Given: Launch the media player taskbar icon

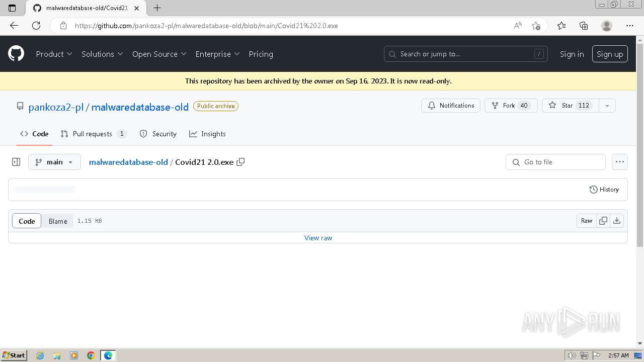Looking at the screenshot, I should click(x=74, y=355).
